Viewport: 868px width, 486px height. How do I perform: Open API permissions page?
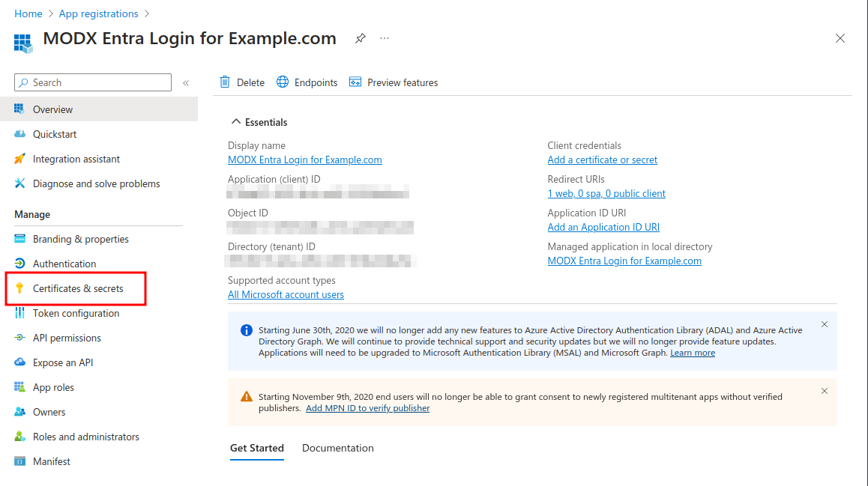(x=67, y=338)
